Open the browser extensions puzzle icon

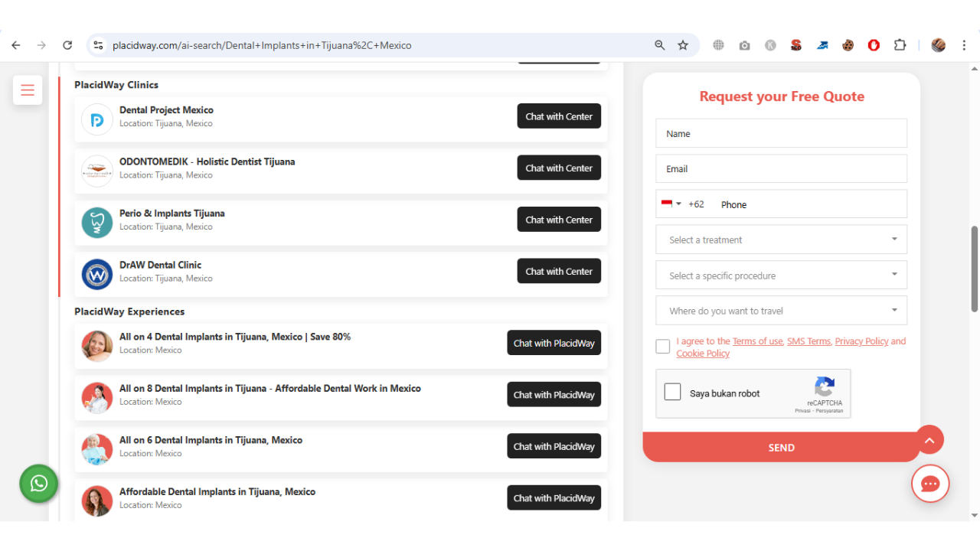pos(900,45)
